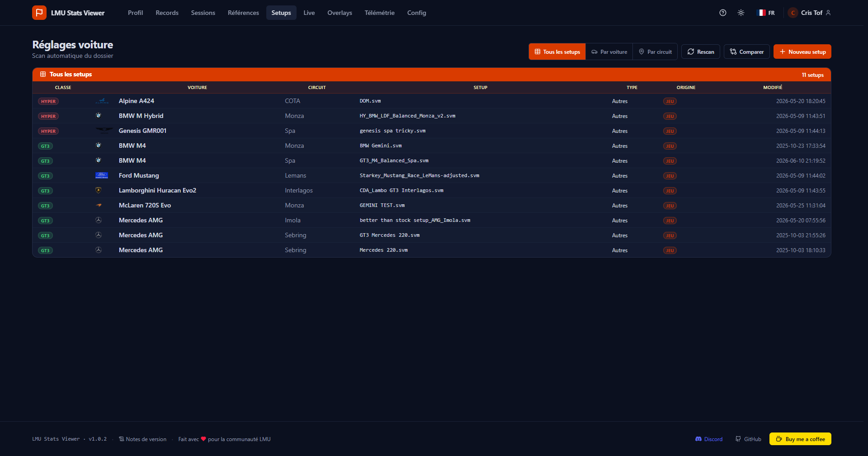Select the HY_BMW_LDF_Balanced_Monza_v2.svm setup
This screenshot has width=868, height=456.
[x=407, y=116]
